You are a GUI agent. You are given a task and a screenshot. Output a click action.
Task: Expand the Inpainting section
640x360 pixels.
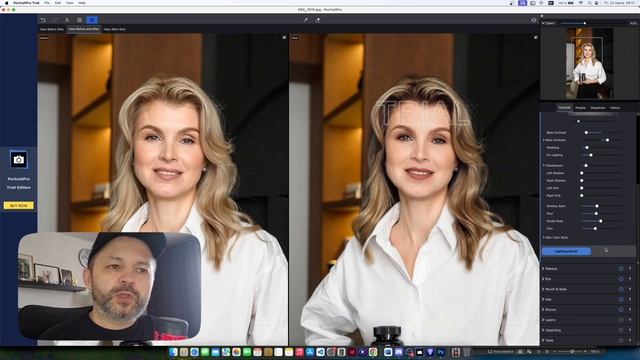click(x=543, y=330)
